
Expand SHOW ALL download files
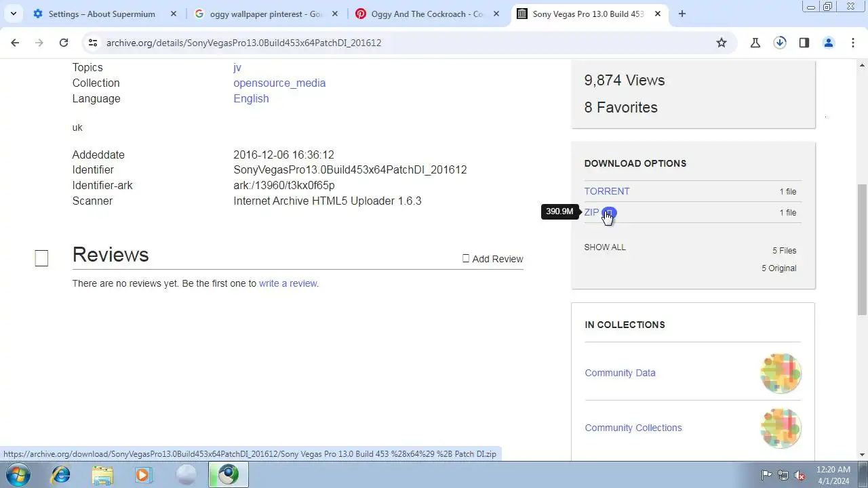(x=605, y=247)
